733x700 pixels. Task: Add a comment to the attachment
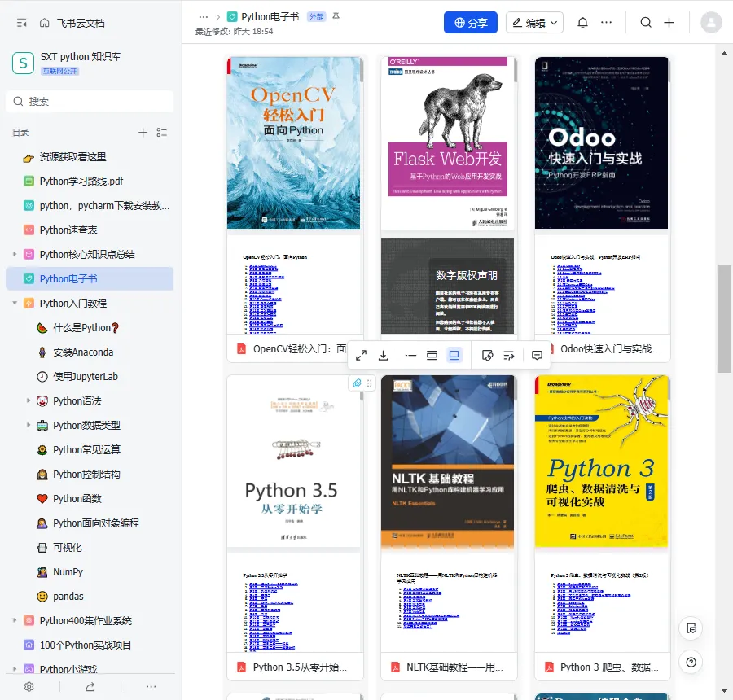click(x=538, y=356)
